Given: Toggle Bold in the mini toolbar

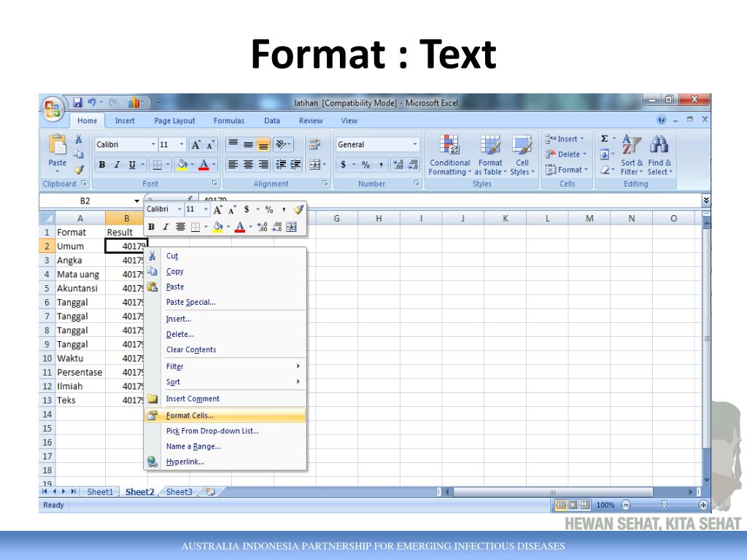Looking at the screenshot, I should pos(151,227).
